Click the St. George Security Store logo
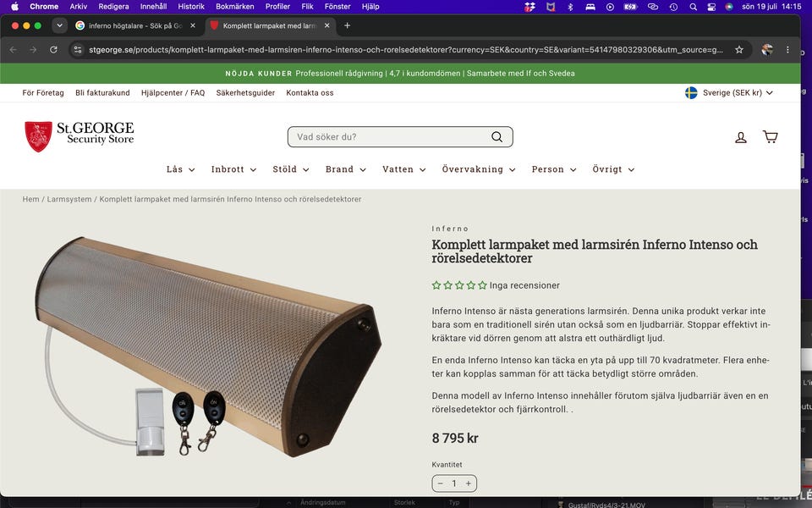Screen dimensions: 812x508 [80, 136]
